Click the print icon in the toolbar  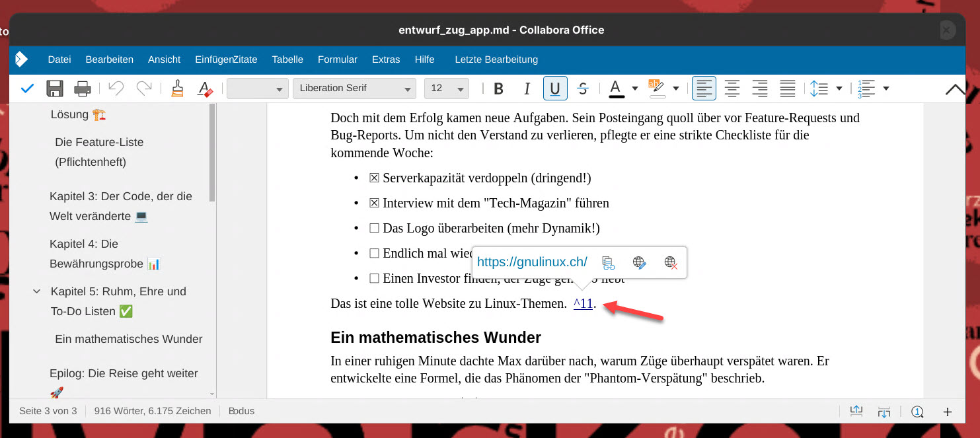click(x=83, y=89)
